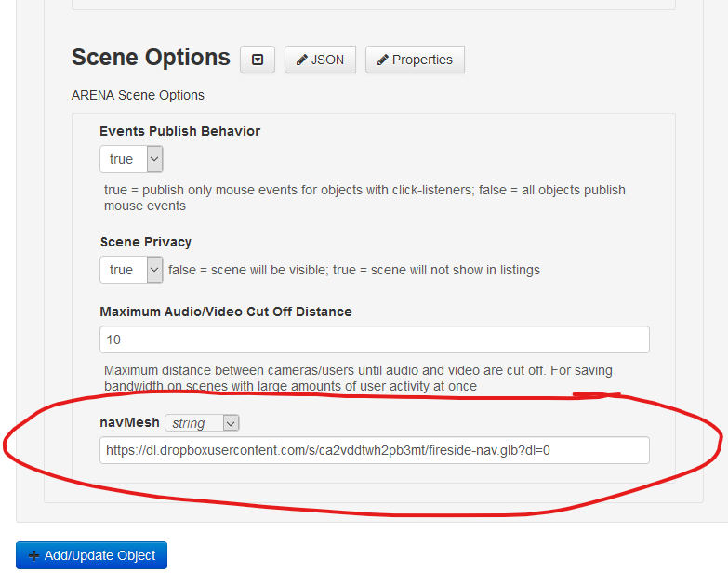Viewport: 728px width, 585px height.
Task: Click the pencil icon beside JSON
Action: pos(302,60)
